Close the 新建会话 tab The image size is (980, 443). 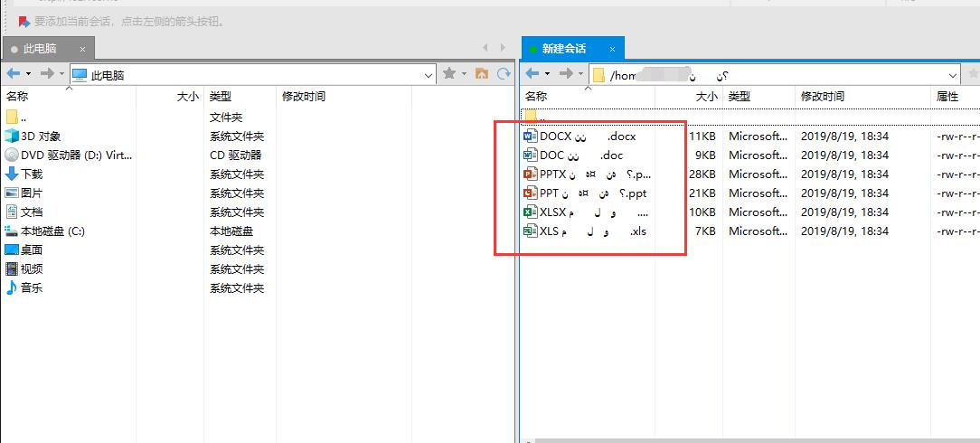click(x=613, y=50)
